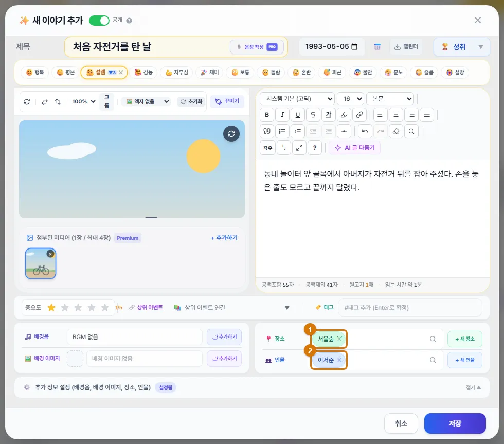Image resolution: width=504 pixels, height=444 pixels.
Task: Open the editor help question mark
Action: coord(315,148)
